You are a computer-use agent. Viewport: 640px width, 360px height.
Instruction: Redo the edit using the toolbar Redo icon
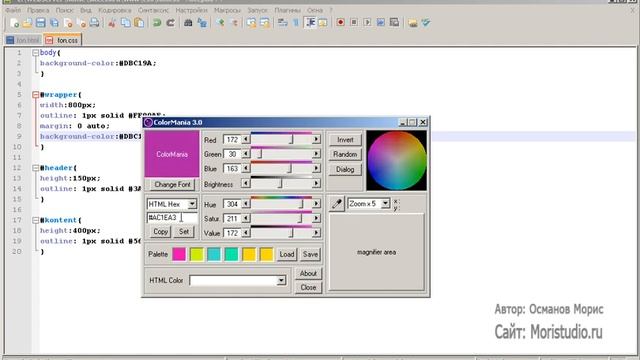point(170,23)
